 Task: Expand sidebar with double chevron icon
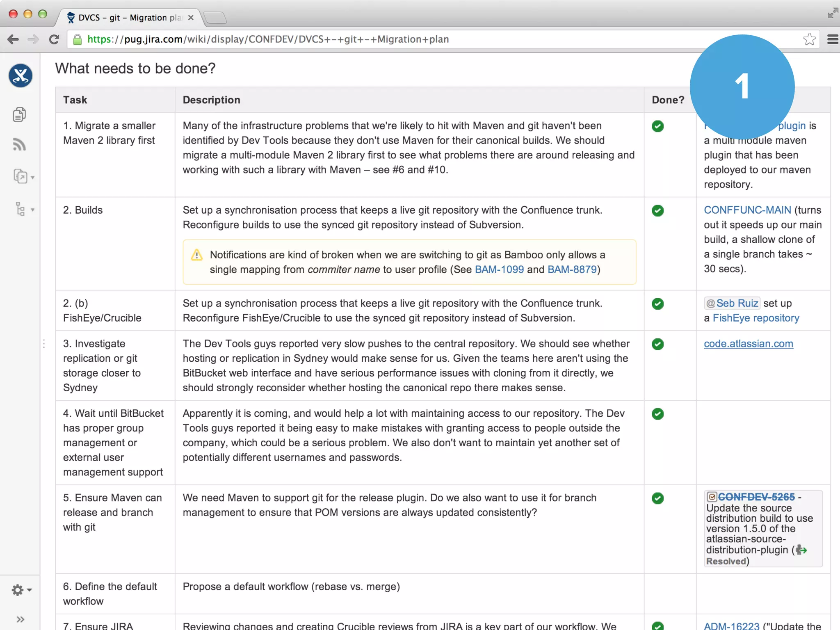pos(20,619)
